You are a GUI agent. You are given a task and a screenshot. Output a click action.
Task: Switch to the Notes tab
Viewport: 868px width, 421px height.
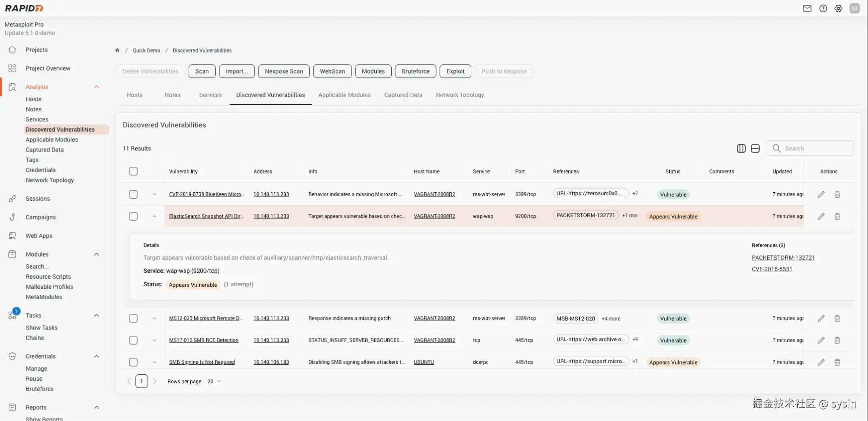[172, 95]
